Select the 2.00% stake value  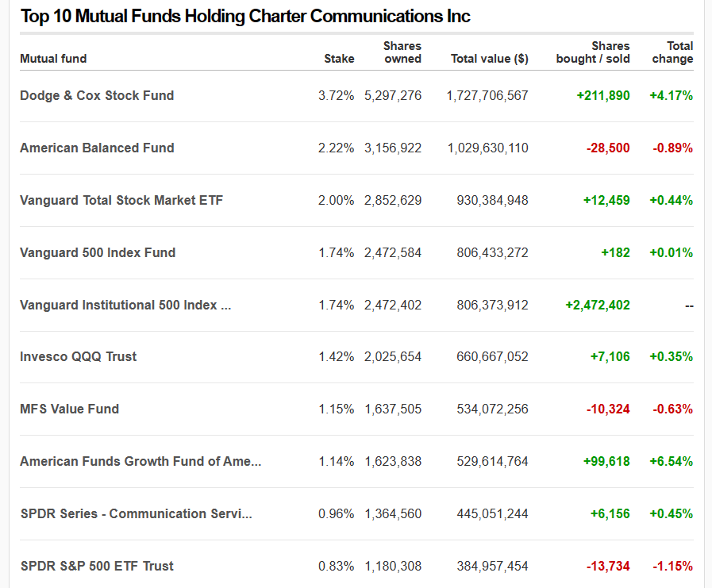tap(336, 200)
